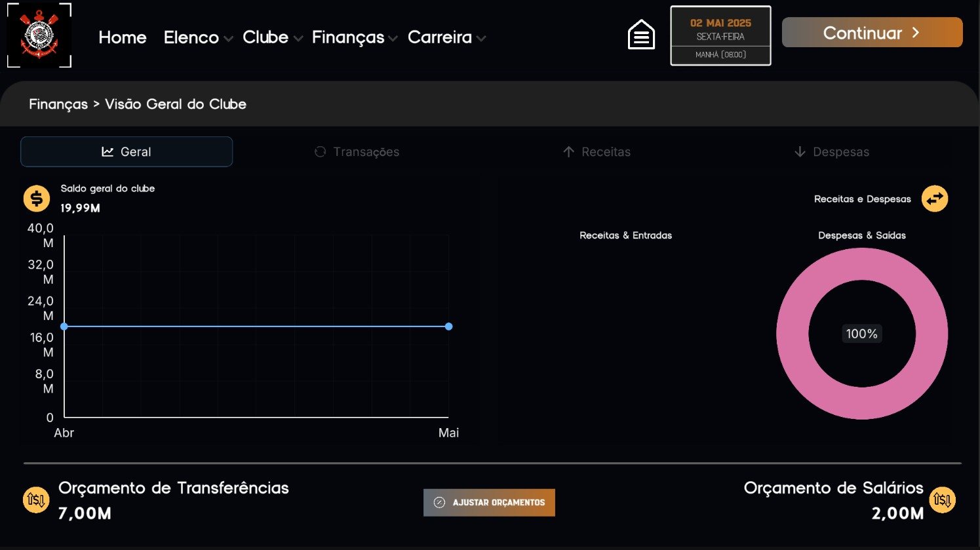Click the 02 MAI 2025 date widget
980x550 pixels.
tap(720, 35)
